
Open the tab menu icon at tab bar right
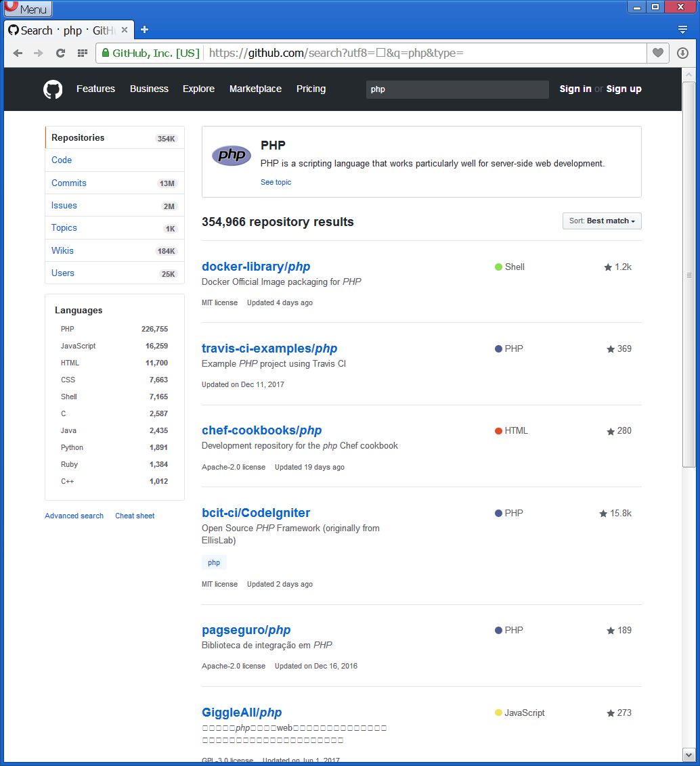point(683,30)
